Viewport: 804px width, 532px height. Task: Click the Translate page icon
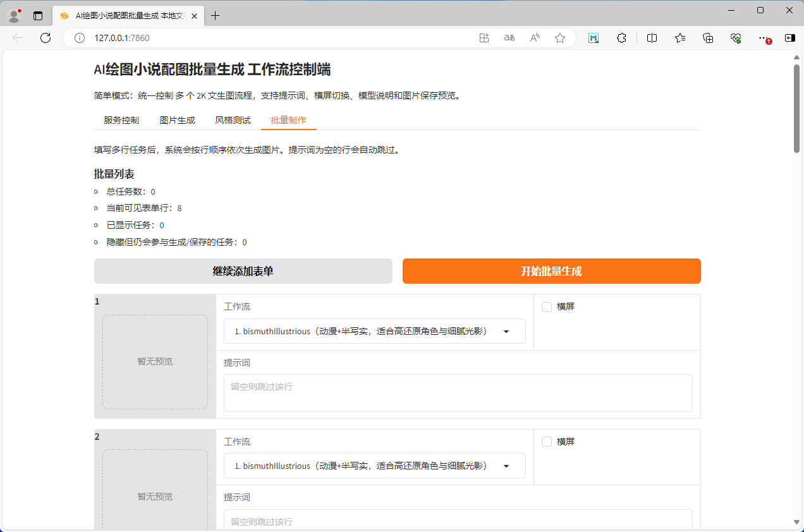click(x=509, y=38)
